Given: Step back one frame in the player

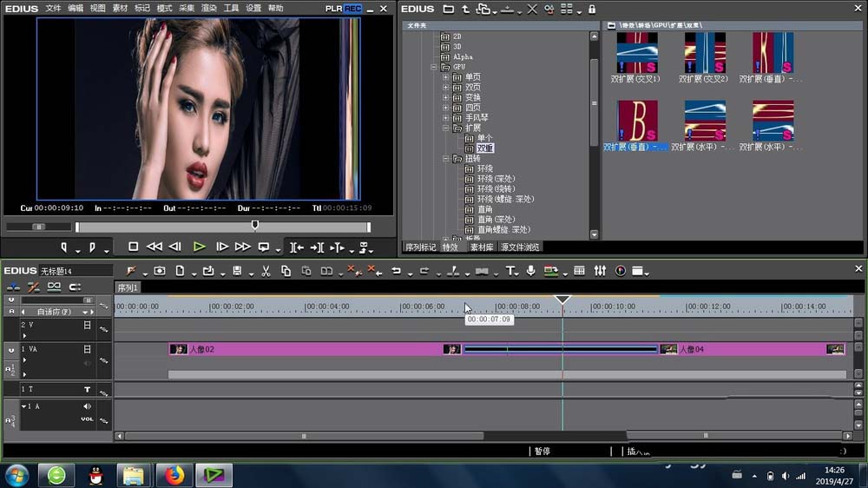Looking at the screenshot, I should 175,247.
